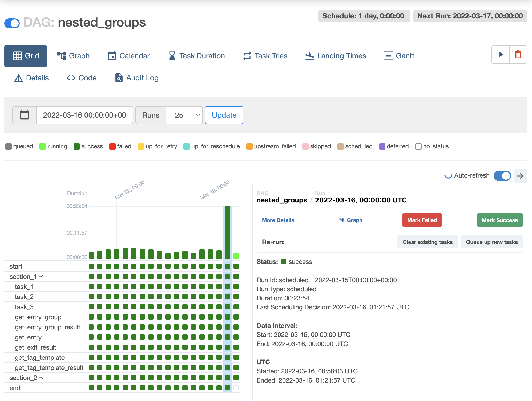
Task: Click the no_status legend checkbox
Action: pyautogui.click(x=418, y=146)
